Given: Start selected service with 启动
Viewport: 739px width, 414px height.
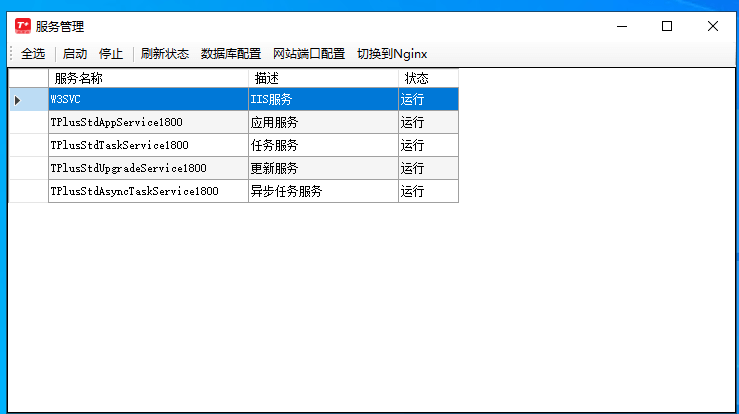Looking at the screenshot, I should pyautogui.click(x=74, y=54).
